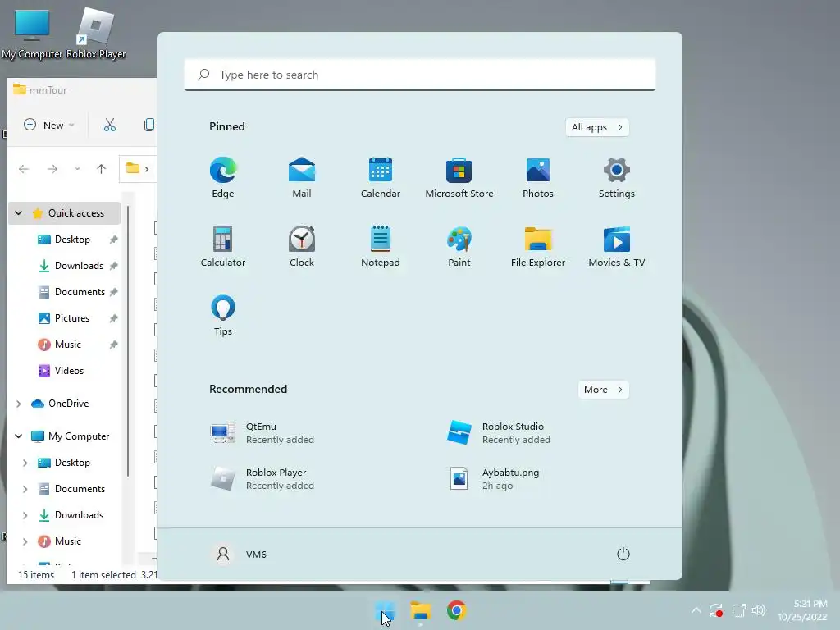Open Chrome from the taskbar
This screenshot has height=630, width=840.
pyautogui.click(x=456, y=610)
